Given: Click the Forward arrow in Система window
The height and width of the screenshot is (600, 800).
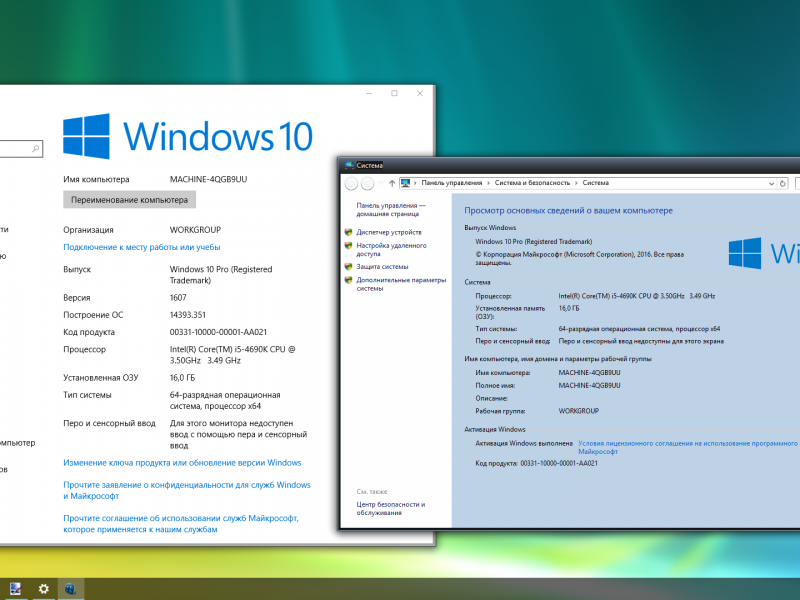Looking at the screenshot, I should [x=367, y=183].
